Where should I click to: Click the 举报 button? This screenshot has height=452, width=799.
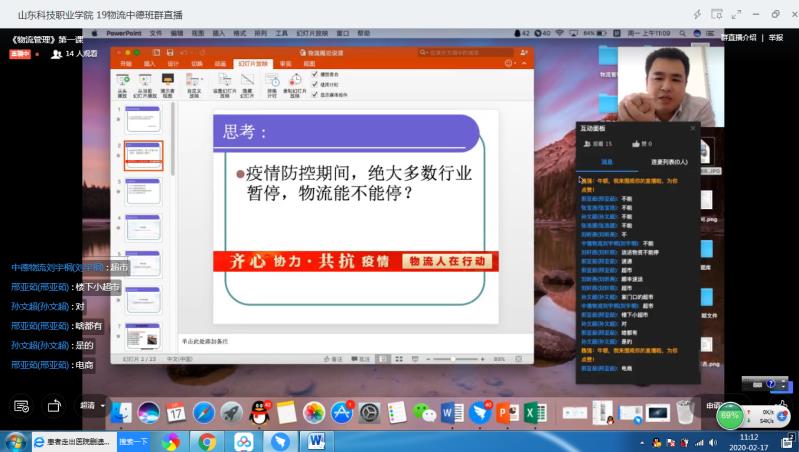pyautogui.click(x=776, y=37)
